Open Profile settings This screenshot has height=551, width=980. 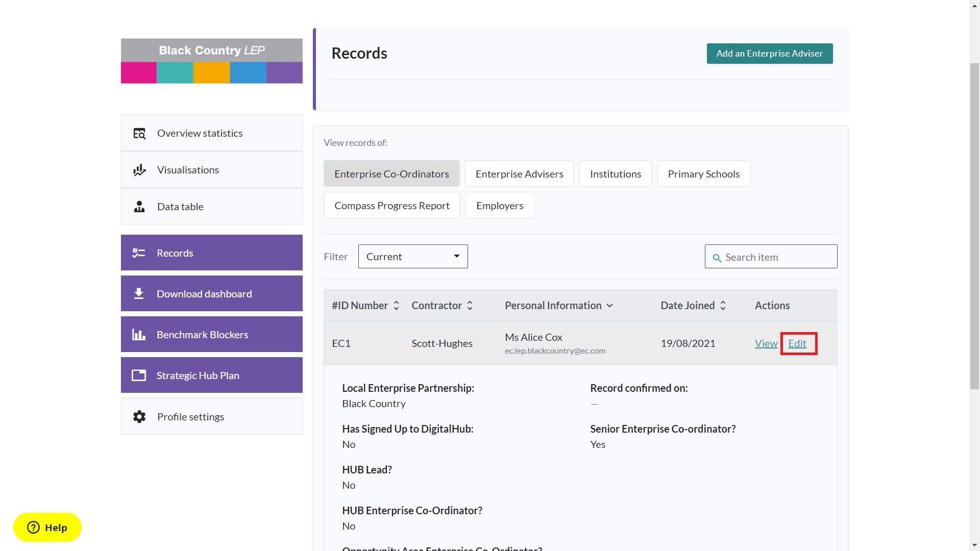tap(212, 416)
